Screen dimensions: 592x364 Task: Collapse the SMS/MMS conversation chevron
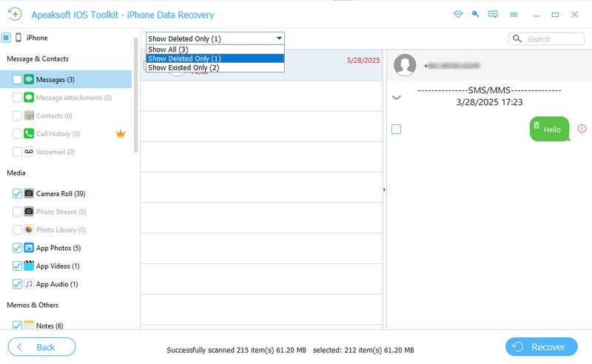click(396, 98)
